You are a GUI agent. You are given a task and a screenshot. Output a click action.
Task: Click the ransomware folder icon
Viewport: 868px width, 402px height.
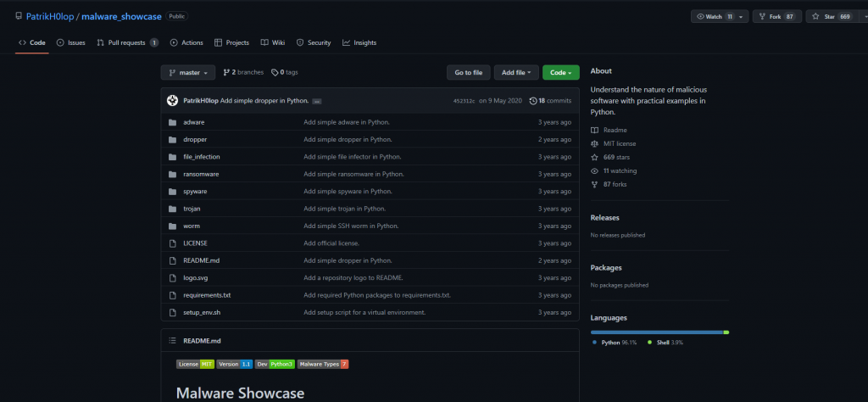click(172, 174)
